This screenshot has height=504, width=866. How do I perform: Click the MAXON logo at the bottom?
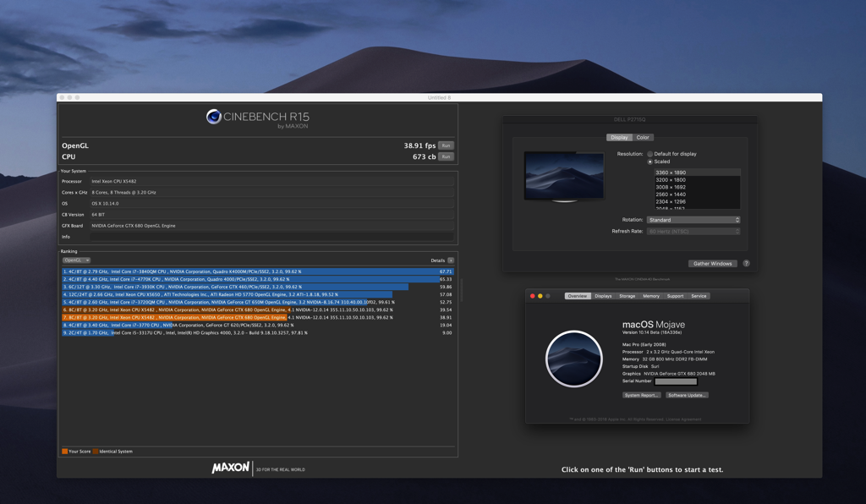click(x=231, y=468)
